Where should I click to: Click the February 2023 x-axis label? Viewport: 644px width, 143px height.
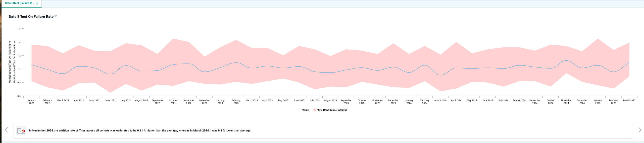coord(236,102)
